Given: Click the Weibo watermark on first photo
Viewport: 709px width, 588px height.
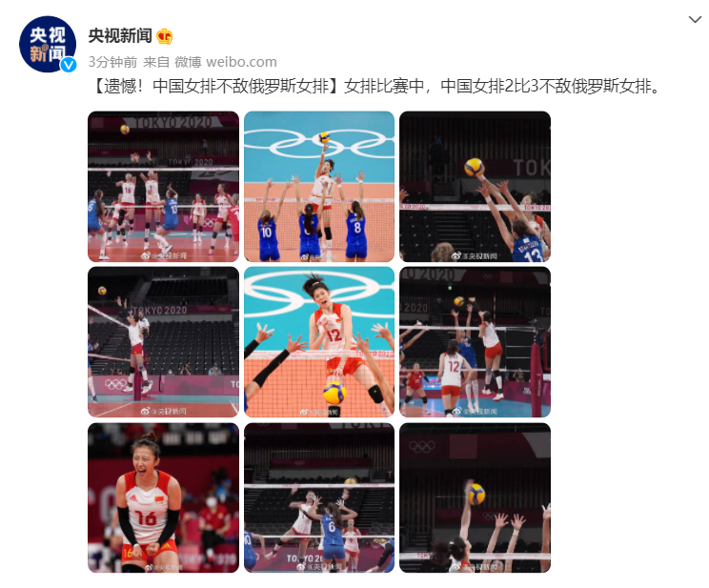Looking at the screenshot, I should 163,255.
